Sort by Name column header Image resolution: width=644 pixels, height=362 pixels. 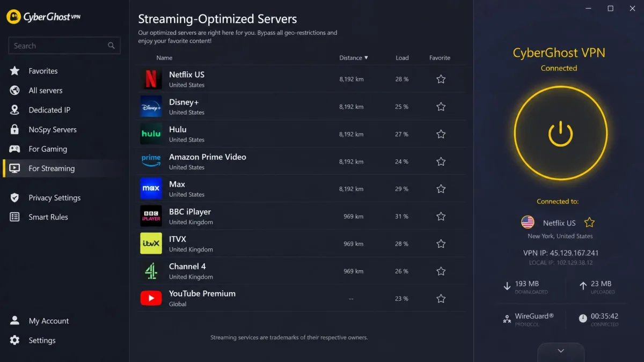(164, 58)
